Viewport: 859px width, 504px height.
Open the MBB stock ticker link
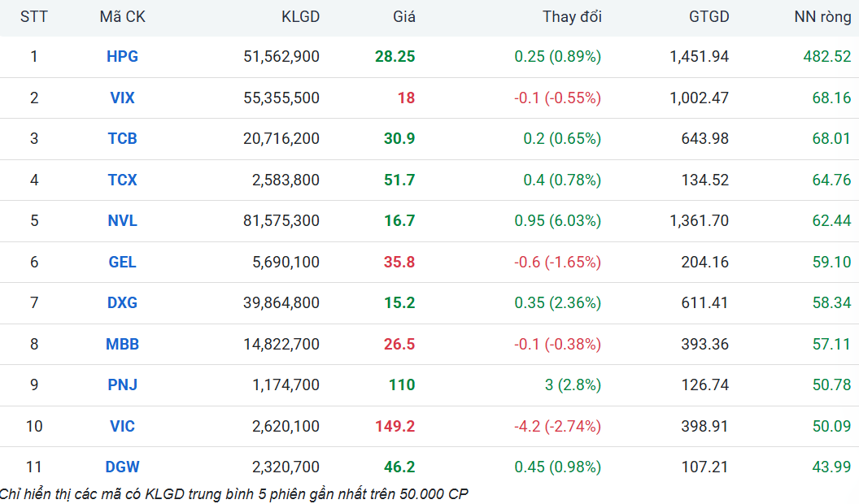click(122, 344)
